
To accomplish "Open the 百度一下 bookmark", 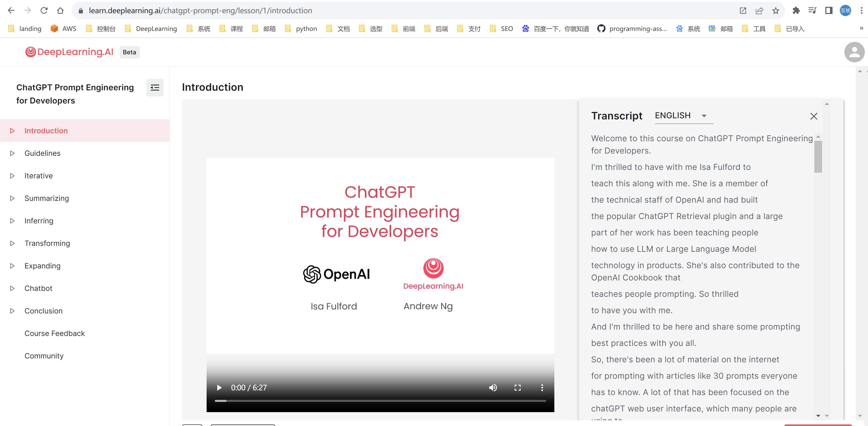I will 556,29.
